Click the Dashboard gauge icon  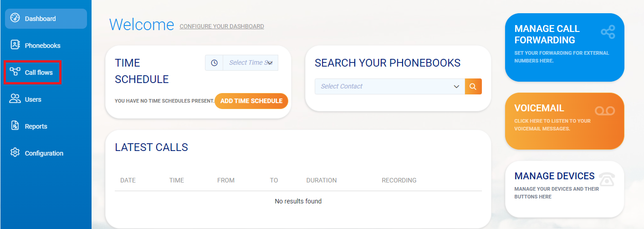click(15, 18)
